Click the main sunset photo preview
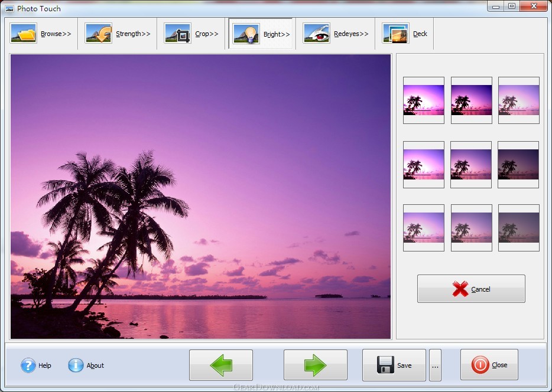 201,197
